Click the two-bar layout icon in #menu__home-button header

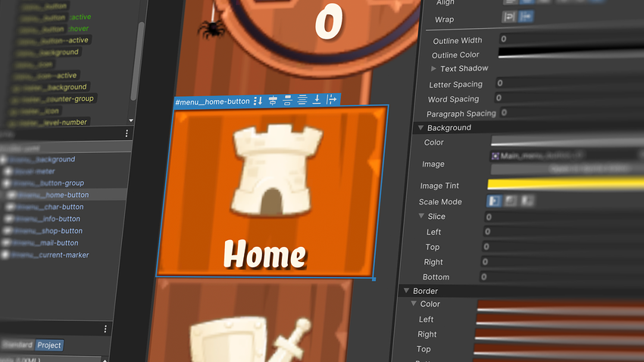pyautogui.click(x=287, y=100)
